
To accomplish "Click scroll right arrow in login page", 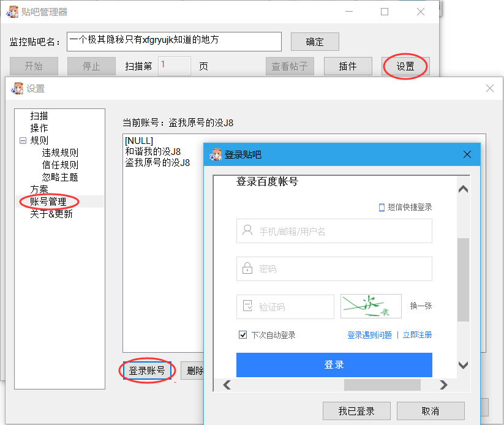I will tap(443, 385).
